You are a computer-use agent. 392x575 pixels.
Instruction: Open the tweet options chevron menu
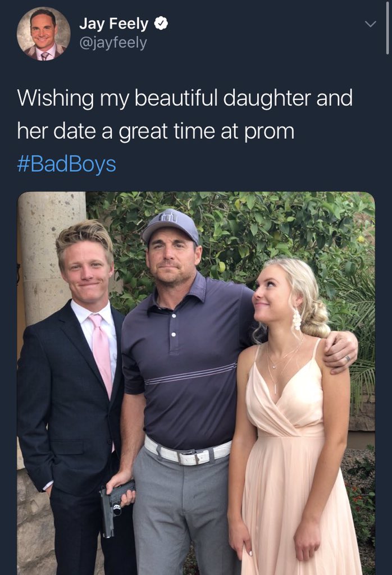click(x=370, y=24)
